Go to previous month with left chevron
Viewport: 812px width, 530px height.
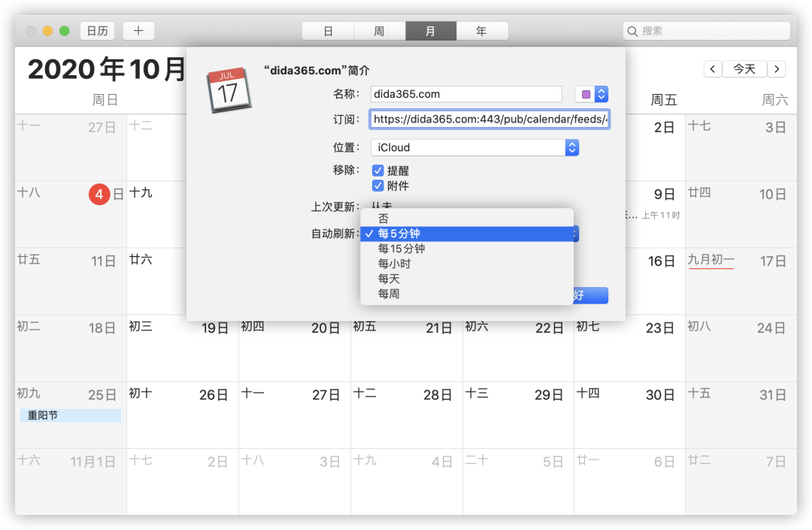coord(713,69)
